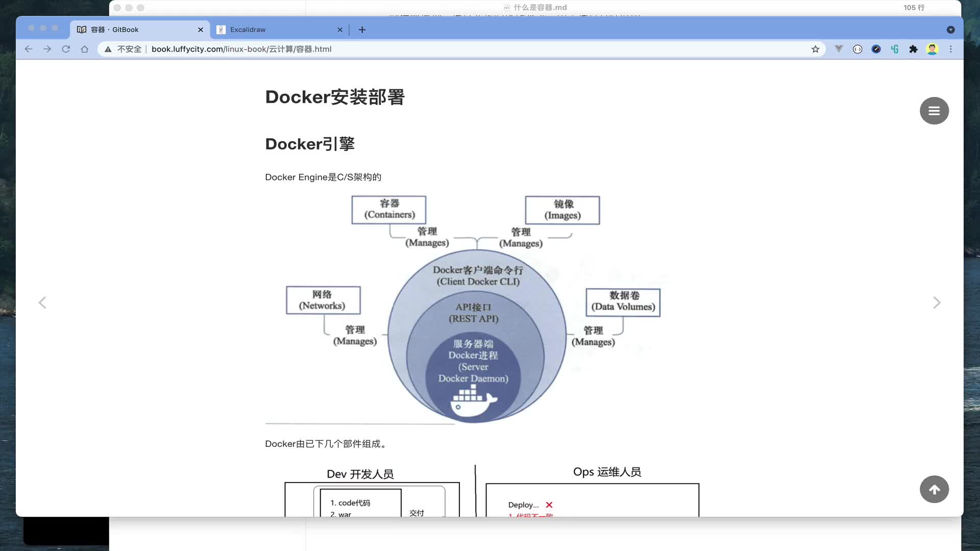The width and height of the screenshot is (980, 551).
Task: Open the Chrome three-dot menu
Action: [950, 49]
